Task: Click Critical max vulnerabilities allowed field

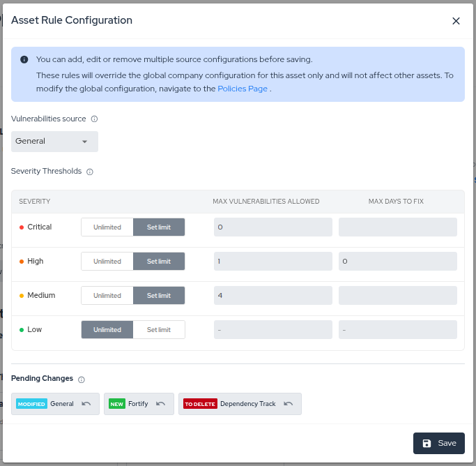Action: [272, 227]
